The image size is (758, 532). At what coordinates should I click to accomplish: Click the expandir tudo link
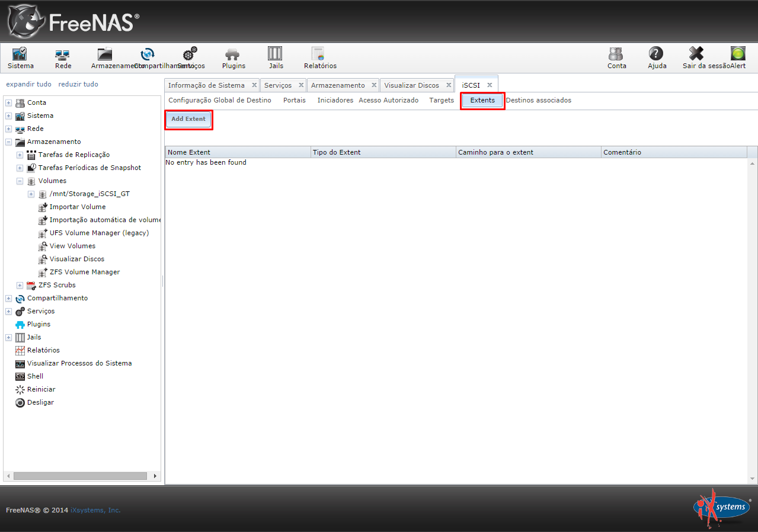[x=28, y=84]
